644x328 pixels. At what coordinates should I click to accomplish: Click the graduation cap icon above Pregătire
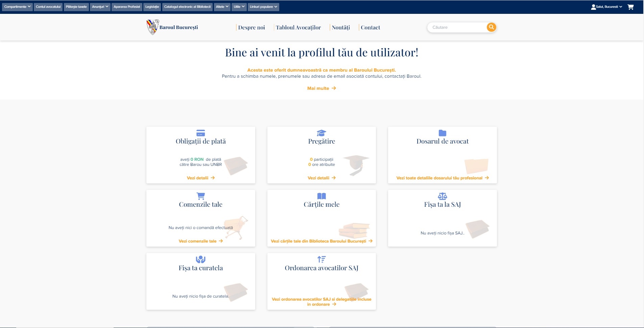pyautogui.click(x=321, y=132)
